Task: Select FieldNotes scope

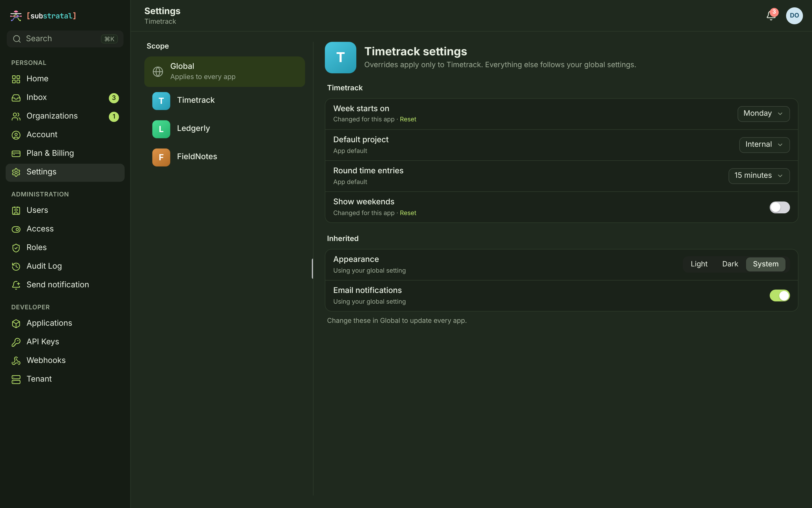Action: (x=224, y=157)
